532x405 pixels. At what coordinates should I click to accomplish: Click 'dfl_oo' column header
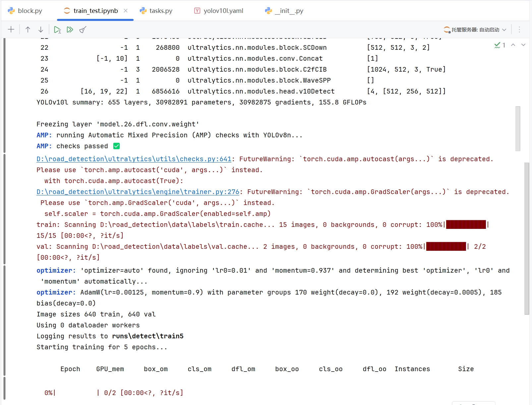375,369
